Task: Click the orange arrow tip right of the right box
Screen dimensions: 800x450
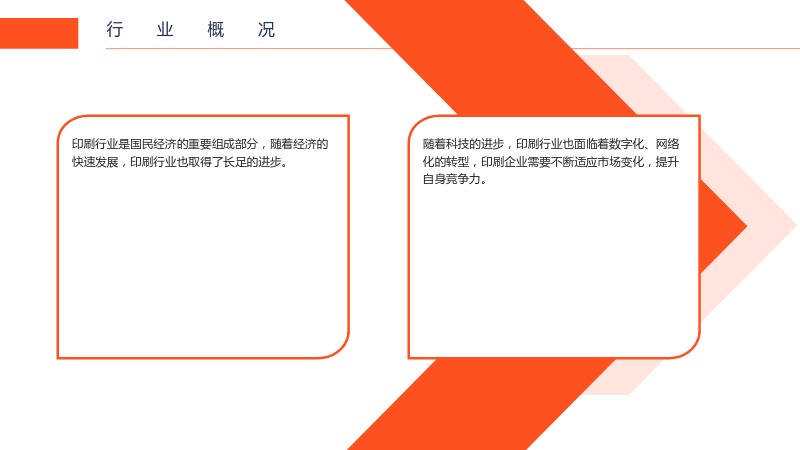Action: 722,227
